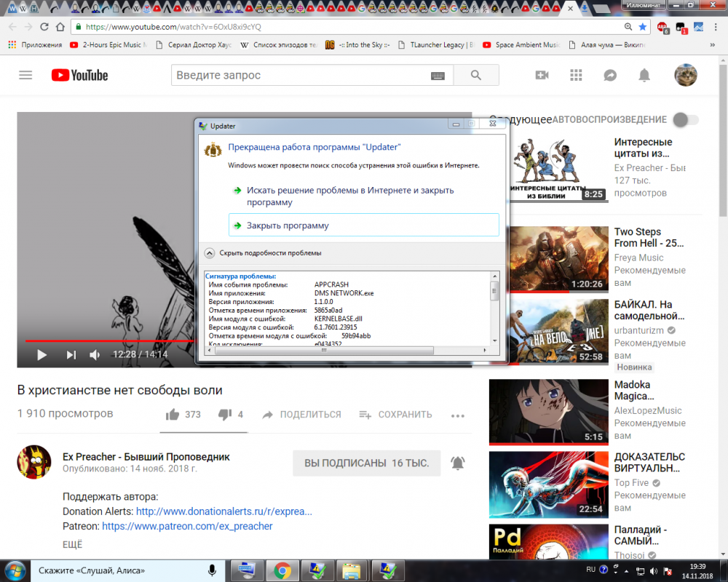Screen dimensions: 728x582
Task: Click Закрыть программу in the Updater dialog
Action: click(x=363, y=225)
